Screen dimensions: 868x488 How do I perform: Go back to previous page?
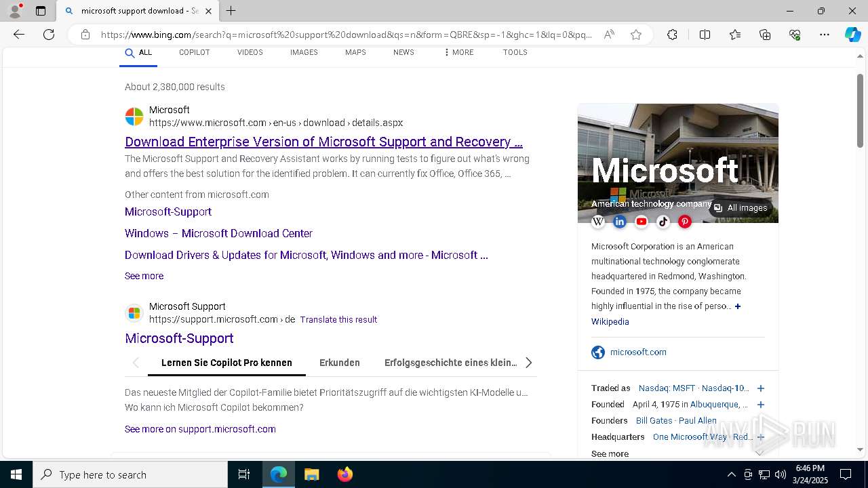(x=19, y=35)
